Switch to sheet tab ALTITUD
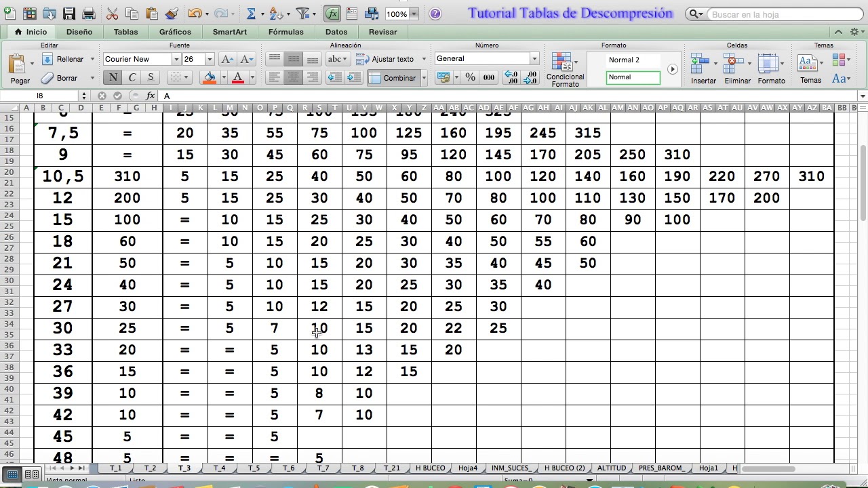Screen dimensions: 868x488 (611, 468)
